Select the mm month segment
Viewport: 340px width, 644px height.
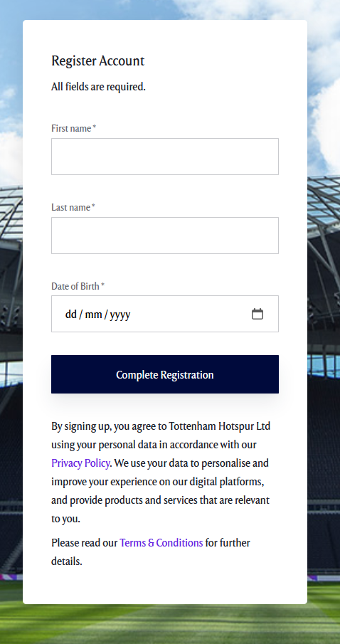pyautogui.click(x=94, y=315)
